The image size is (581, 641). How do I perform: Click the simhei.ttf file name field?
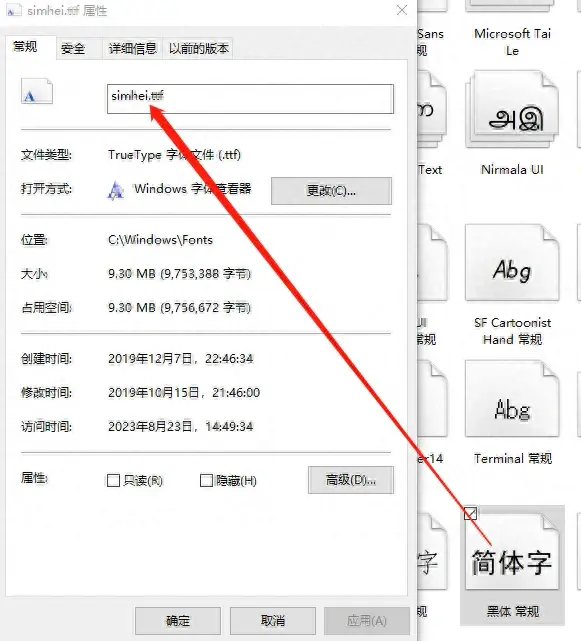point(250,99)
